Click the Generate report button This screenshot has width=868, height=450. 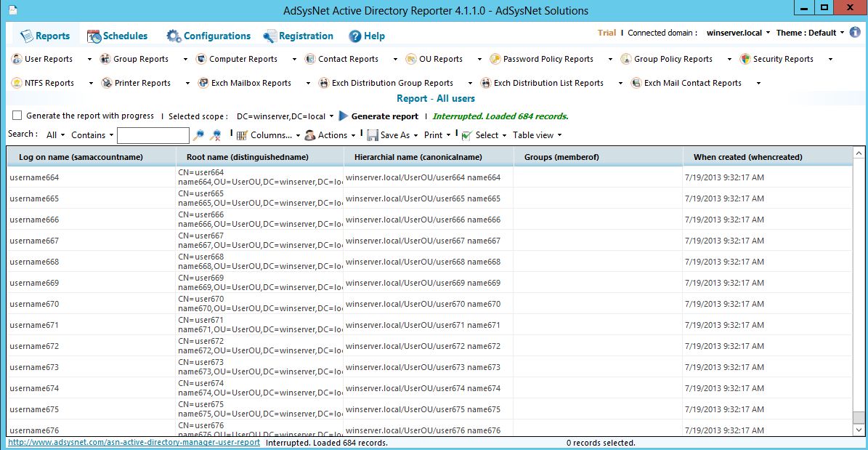385,116
